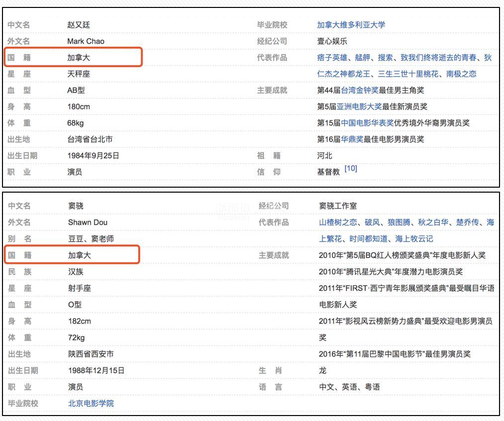The height and width of the screenshot is (421, 504).
Task: Open the 南极之恋 link
Action: pyautogui.click(x=461, y=74)
